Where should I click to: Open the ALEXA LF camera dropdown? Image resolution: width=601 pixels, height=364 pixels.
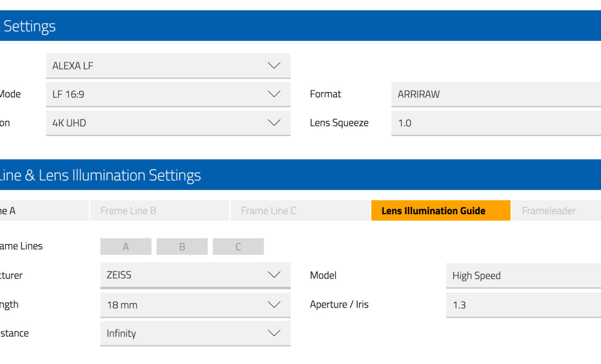pos(168,66)
